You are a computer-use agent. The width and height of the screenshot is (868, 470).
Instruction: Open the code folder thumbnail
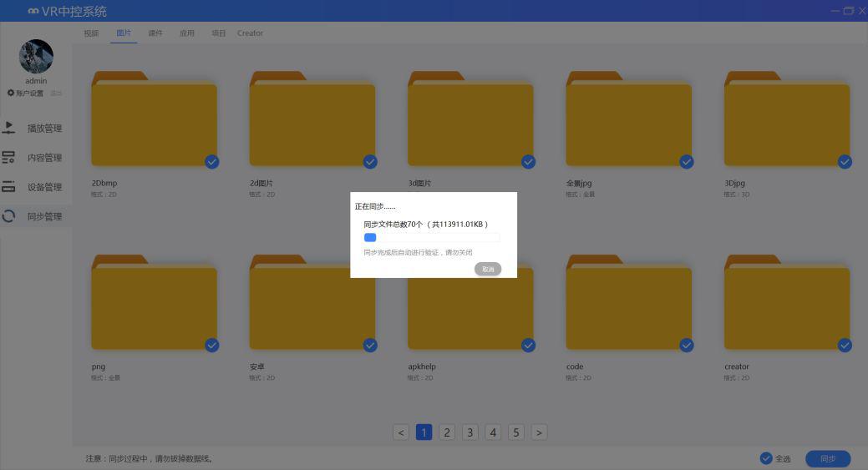click(628, 306)
